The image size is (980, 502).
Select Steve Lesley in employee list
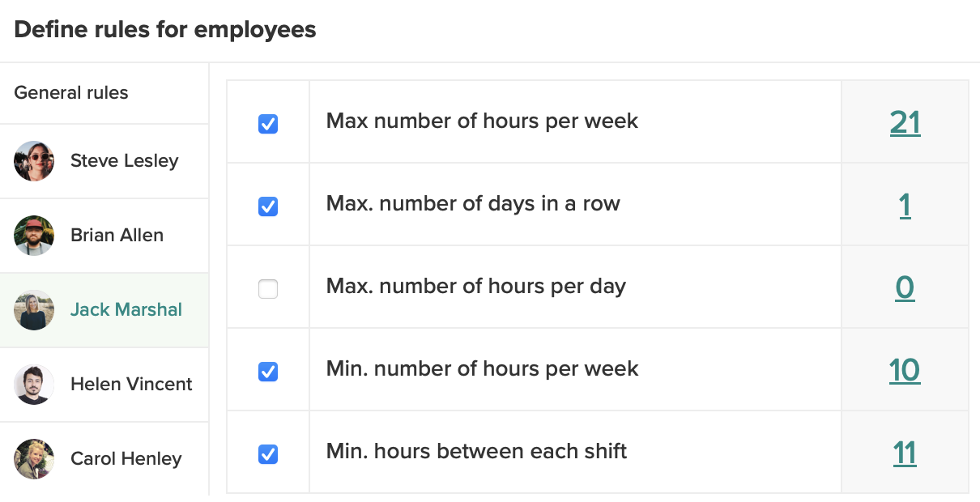124,161
